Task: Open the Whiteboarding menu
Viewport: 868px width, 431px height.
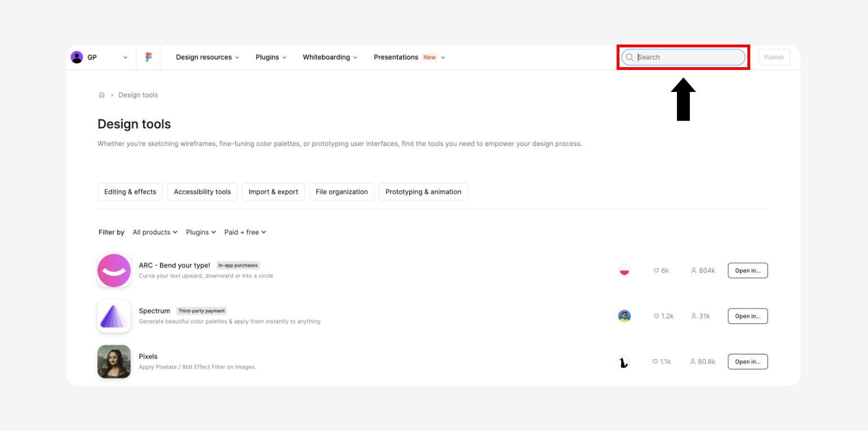Action: (330, 58)
